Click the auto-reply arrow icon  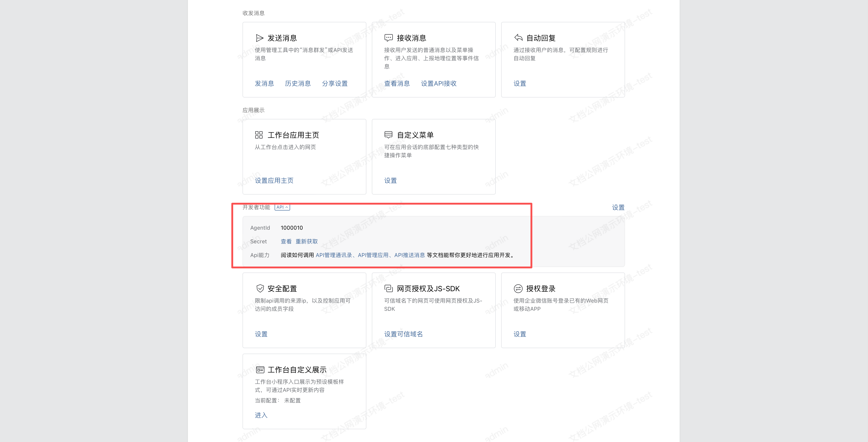click(x=518, y=38)
